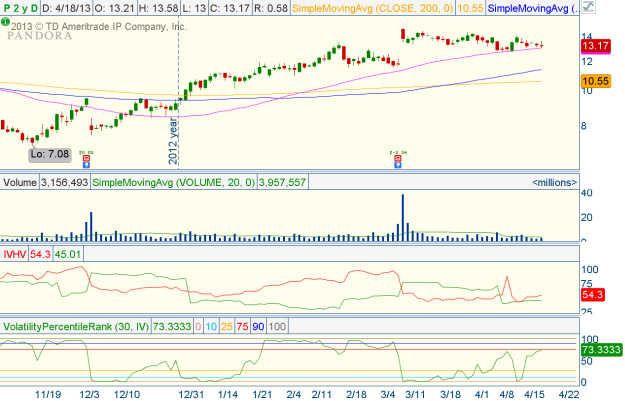
Task: Click the red 13.17 last price bubble
Action: point(596,47)
